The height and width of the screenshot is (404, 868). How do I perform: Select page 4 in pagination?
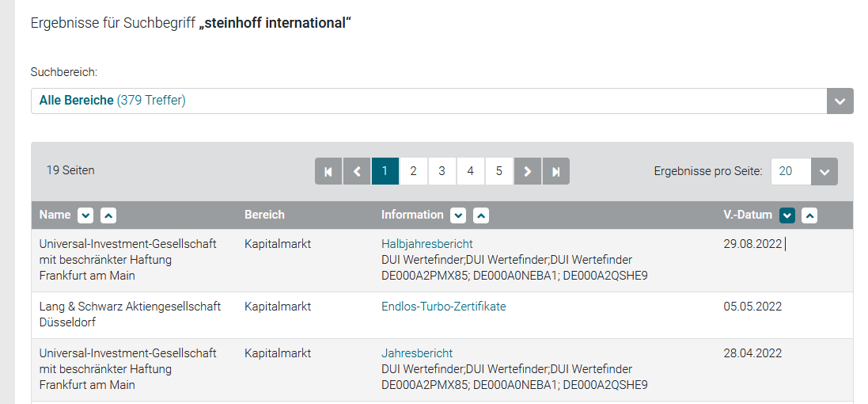(x=471, y=171)
